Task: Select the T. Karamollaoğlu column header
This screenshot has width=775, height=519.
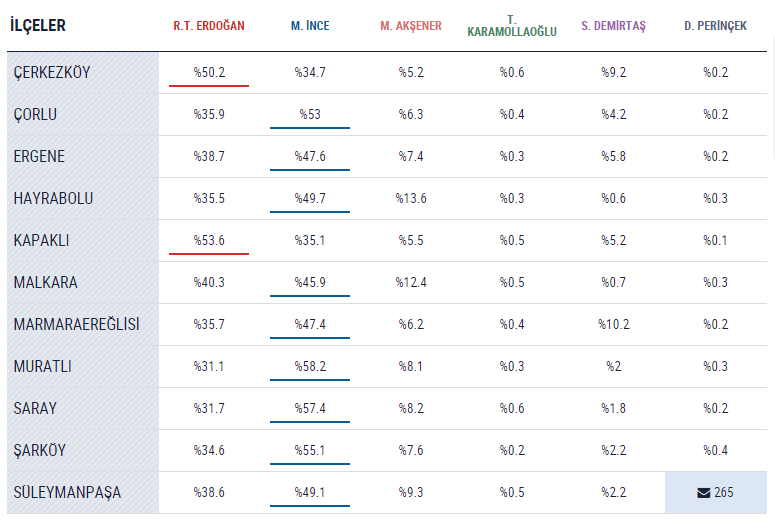Action: pos(512,26)
